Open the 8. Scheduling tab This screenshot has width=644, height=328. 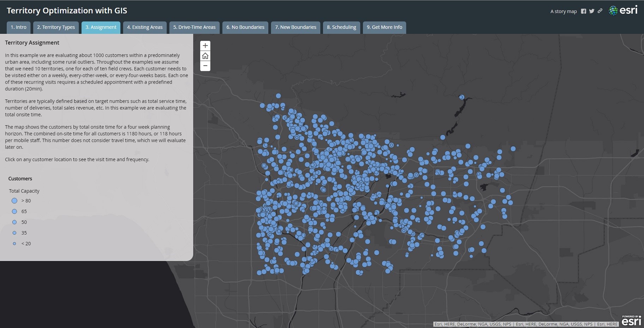point(341,28)
